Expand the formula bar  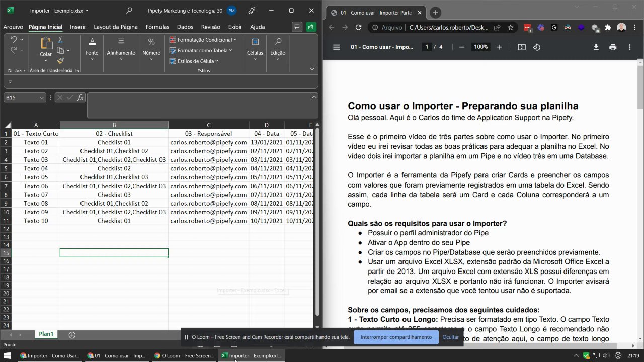coord(314,97)
